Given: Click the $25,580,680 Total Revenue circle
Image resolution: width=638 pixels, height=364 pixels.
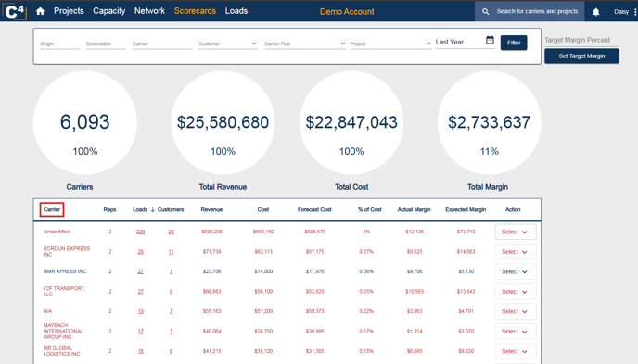Looking at the screenshot, I should click(223, 122).
